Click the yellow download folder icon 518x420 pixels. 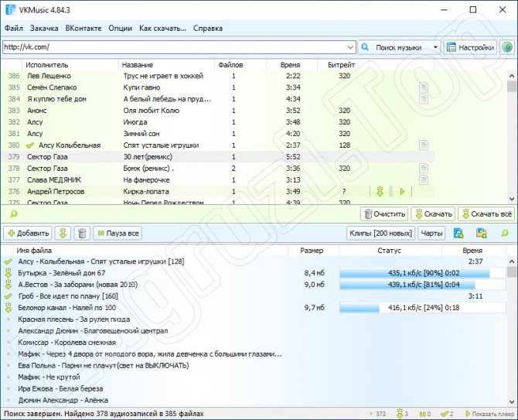pos(482,234)
